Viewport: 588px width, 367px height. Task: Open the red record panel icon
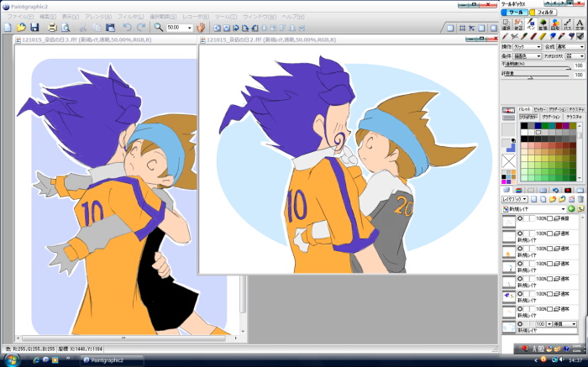point(568,190)
